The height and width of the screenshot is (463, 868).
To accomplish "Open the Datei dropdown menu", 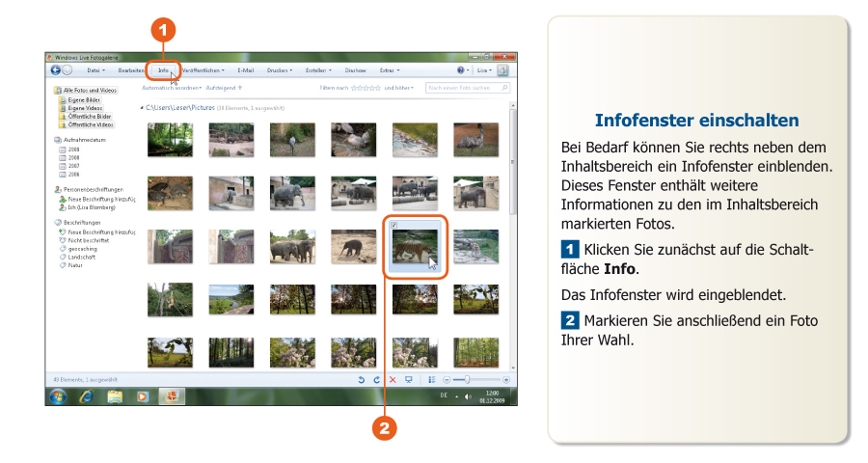I will (95, 70).
